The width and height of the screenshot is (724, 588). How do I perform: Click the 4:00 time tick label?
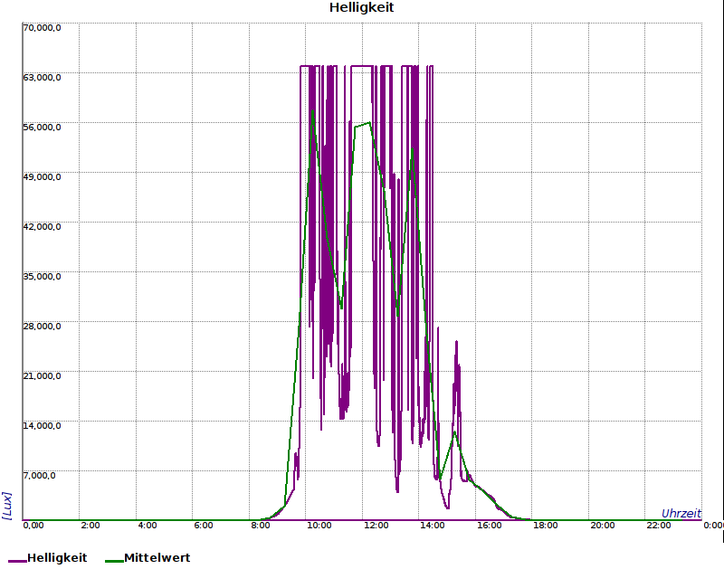click(x=148, y=526)
